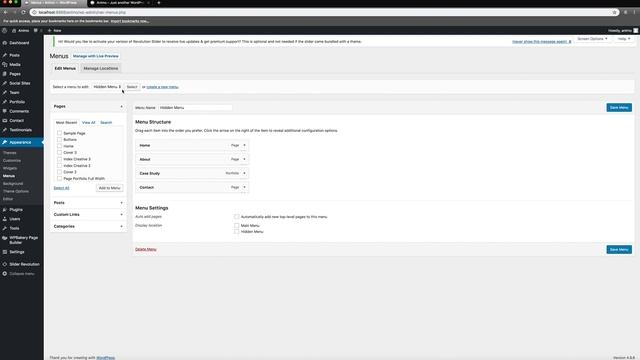Click the WordPress logo in admin bar

coord(4,31)
